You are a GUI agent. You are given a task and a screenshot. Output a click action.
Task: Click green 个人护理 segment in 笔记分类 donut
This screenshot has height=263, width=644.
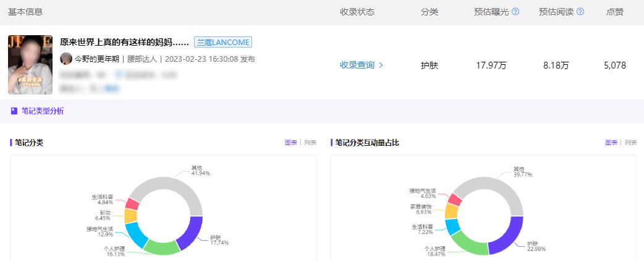coord(161,246)
